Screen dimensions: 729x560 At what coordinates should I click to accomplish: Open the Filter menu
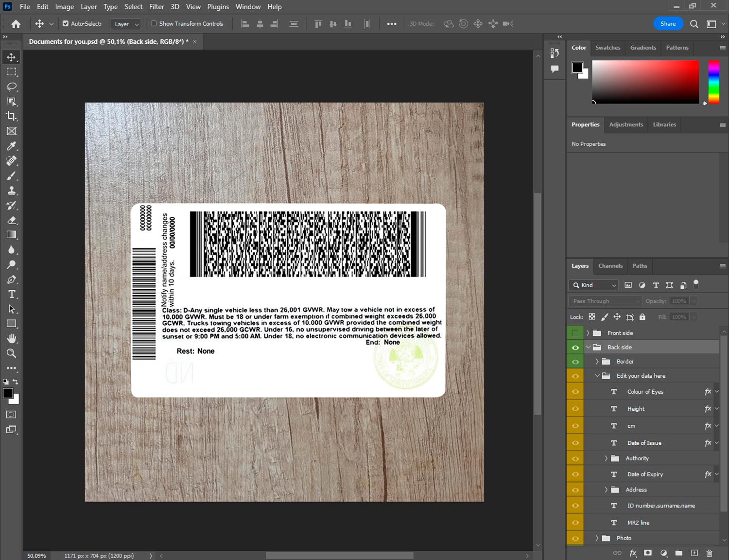(156, 7)
